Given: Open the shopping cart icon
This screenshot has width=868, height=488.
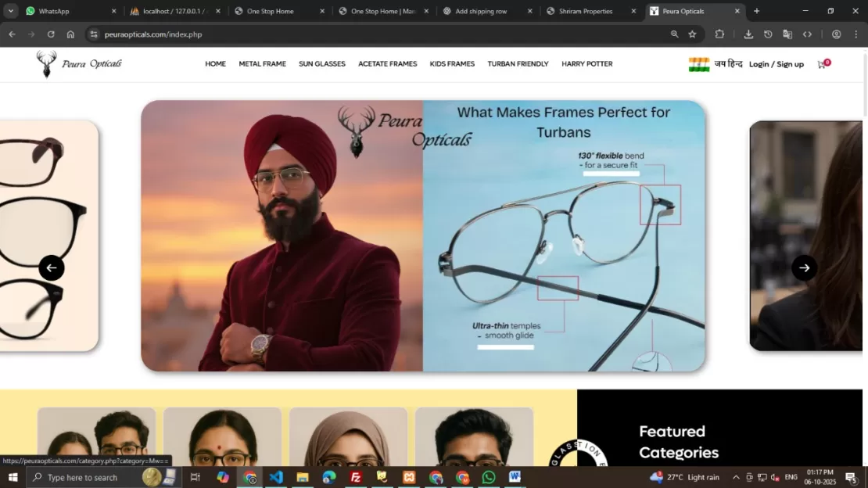Looking at the screenshot, I should [x=822, y=64].
